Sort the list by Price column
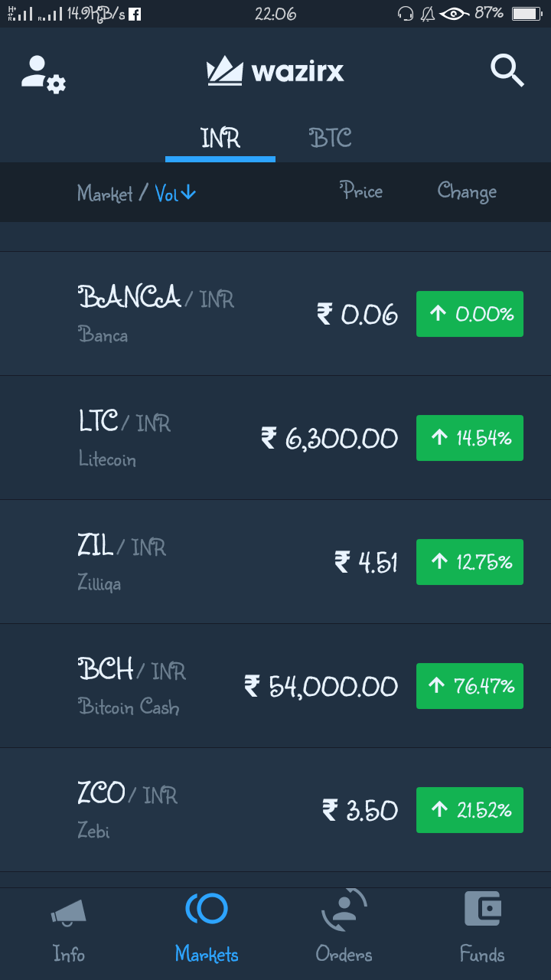Viewport: 551px width, 980px height. pos(361,191)
